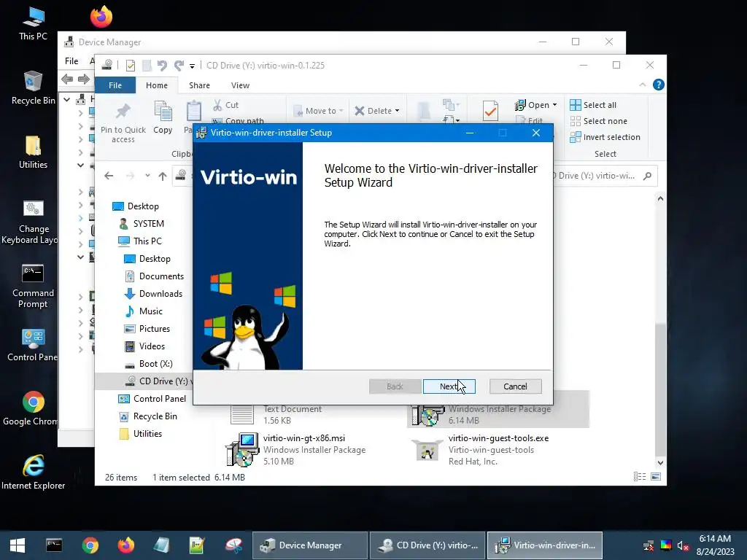The width and height of the screenshot is (747, 560).
Task: Launch Google Chrome from the desktop
Action: point(31,408)
